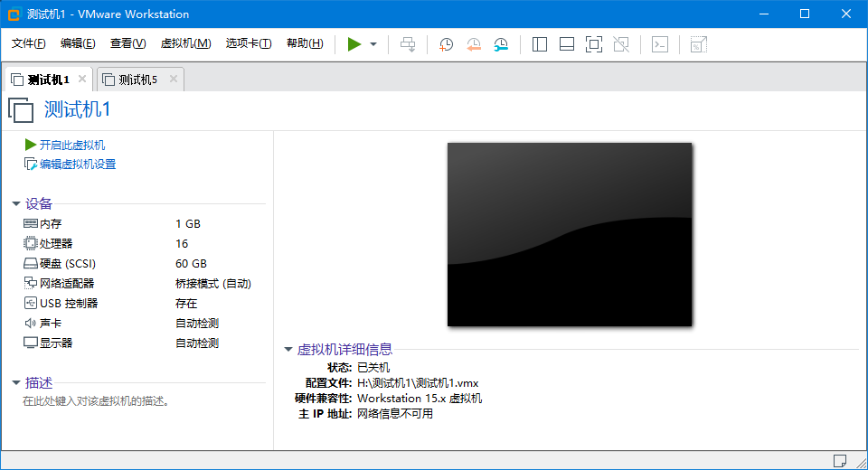
Task: Click the monitor icon beside 显示器
Action: point(31,343)
